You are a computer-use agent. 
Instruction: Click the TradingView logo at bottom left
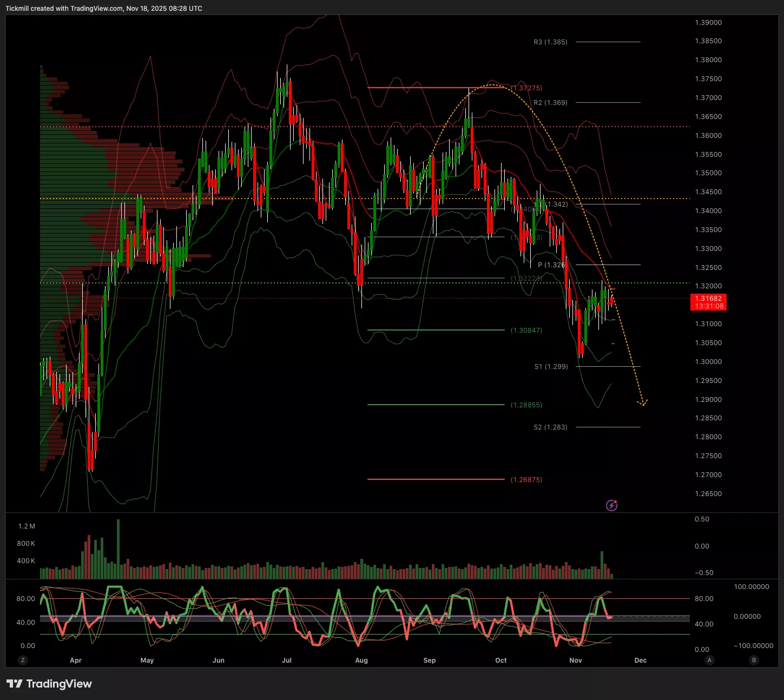(49, 684)
